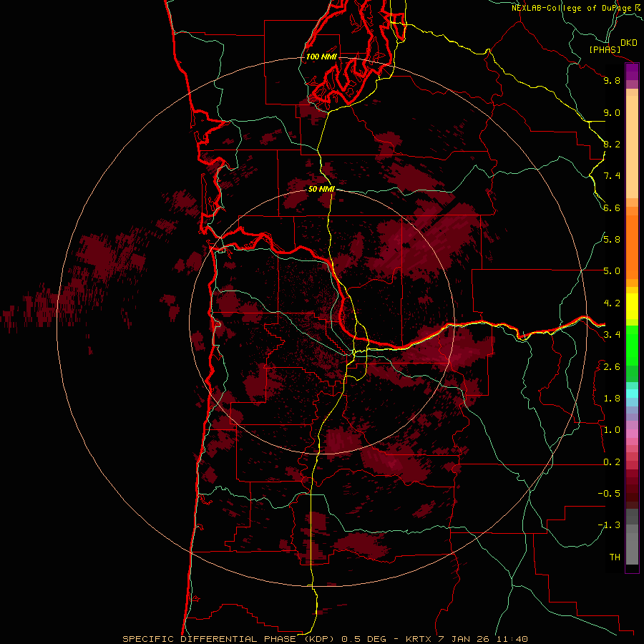This screenshot has width=644, height=644.
Task: Click the cyan segment of color bar
Action: click(x=632, y=393)
